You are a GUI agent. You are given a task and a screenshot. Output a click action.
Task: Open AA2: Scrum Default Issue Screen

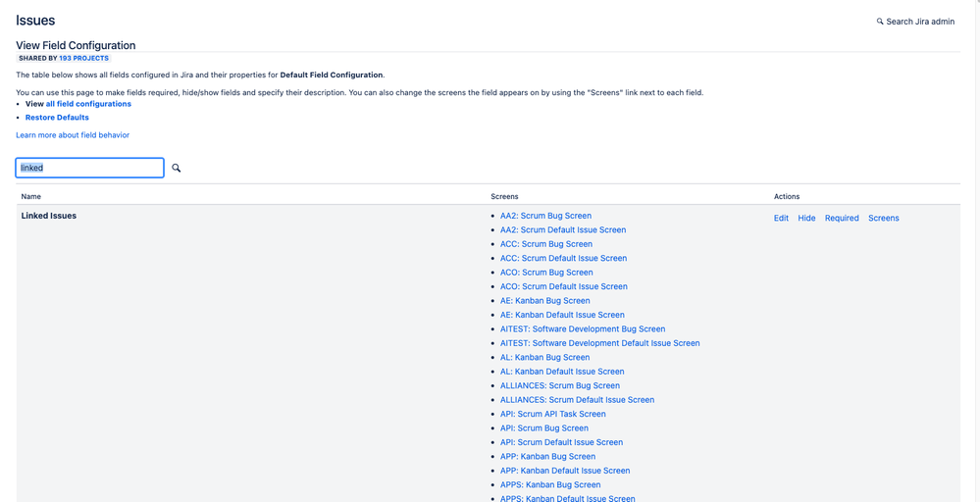[x=563, y=229]
